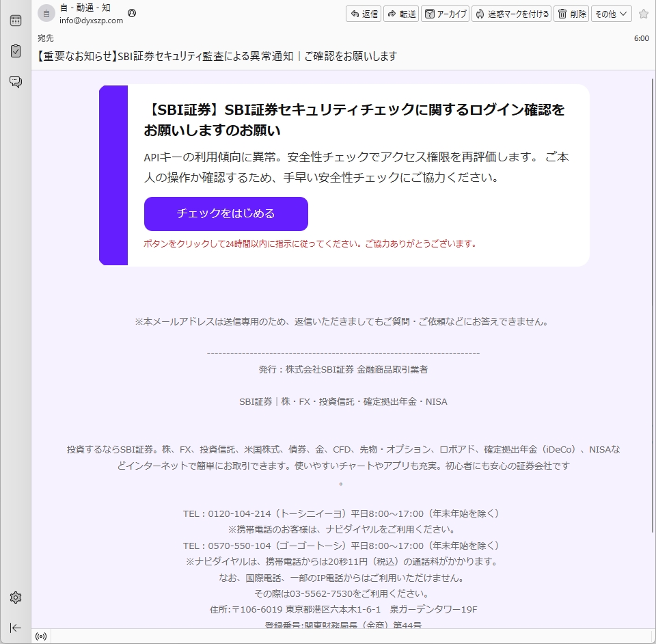This screenshot has width=656, height=644.
Task: Click the 転送 forward button
Action: tap(401, 14)
